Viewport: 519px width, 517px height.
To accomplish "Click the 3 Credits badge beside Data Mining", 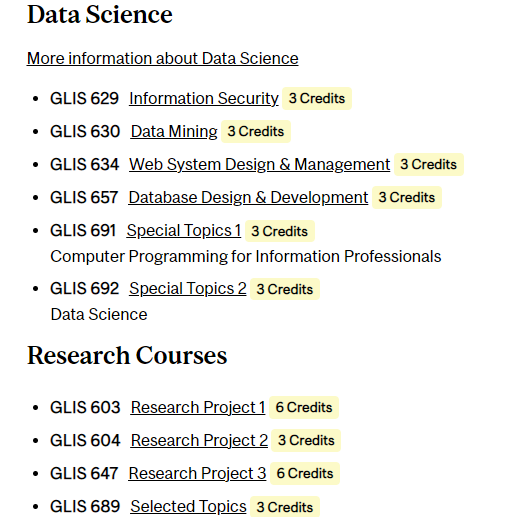I will click(x=256, y=132).
